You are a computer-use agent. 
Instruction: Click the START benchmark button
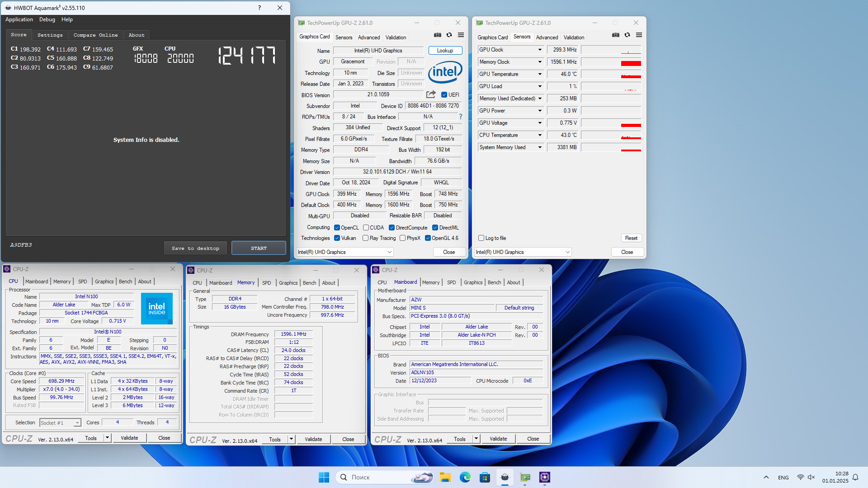tap(259, 248)
